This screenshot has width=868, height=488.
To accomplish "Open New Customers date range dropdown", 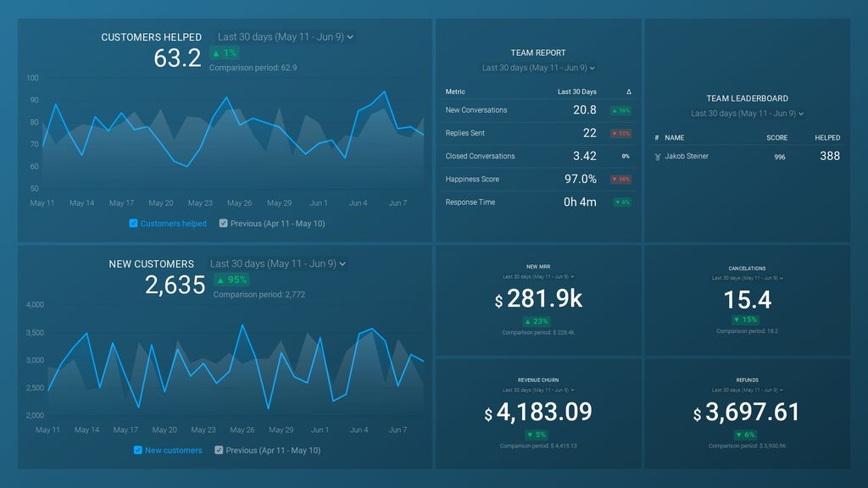I will (x=278, y=264).
